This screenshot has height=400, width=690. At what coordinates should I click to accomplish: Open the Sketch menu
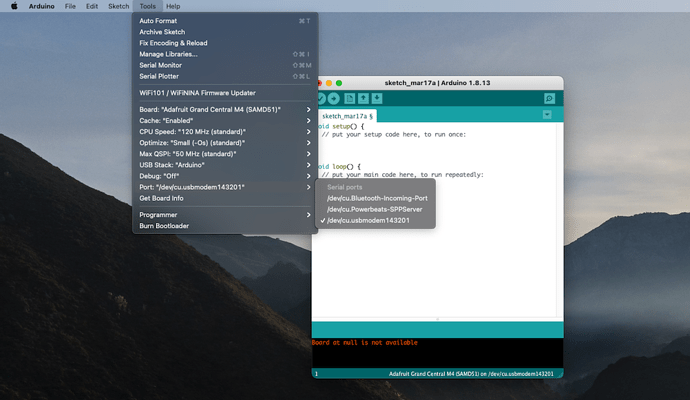tap(119, 6)
